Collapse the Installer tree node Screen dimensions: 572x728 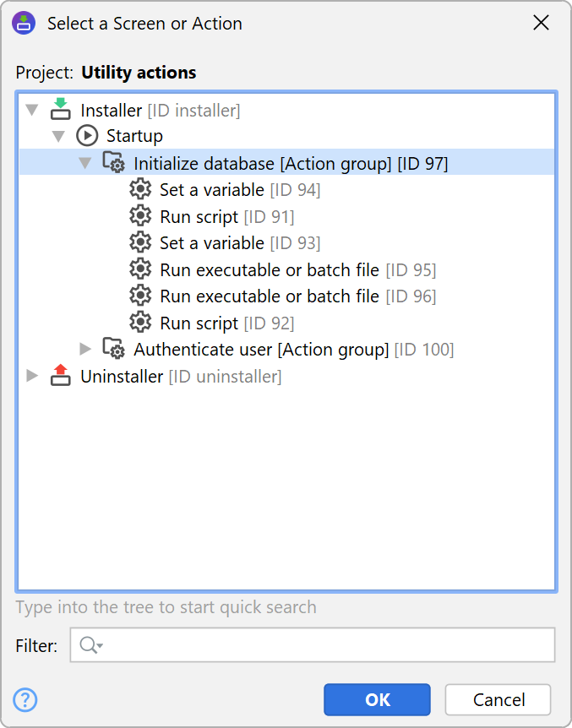33,110
